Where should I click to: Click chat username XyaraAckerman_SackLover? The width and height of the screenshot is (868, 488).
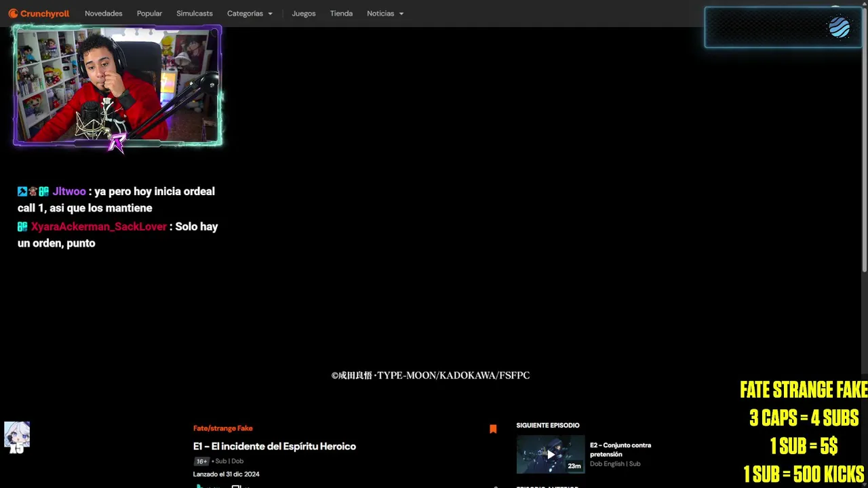click(x=99, y=226)
